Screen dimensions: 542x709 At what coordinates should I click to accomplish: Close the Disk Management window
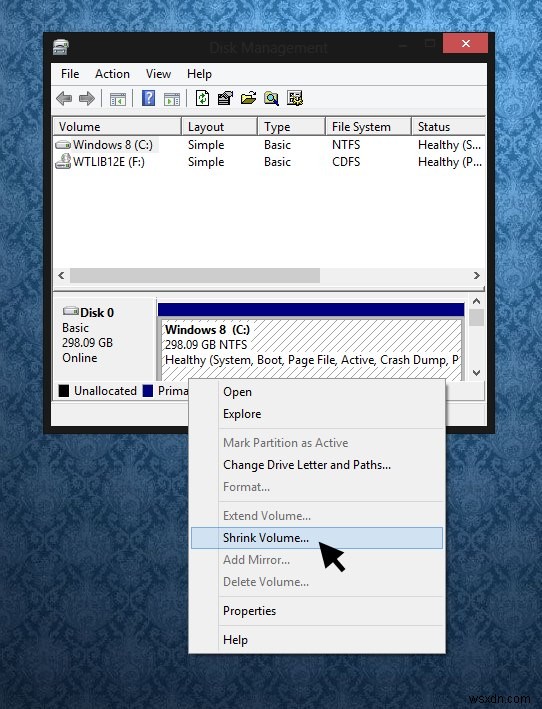pyautogui.click(x=466, y=43)
